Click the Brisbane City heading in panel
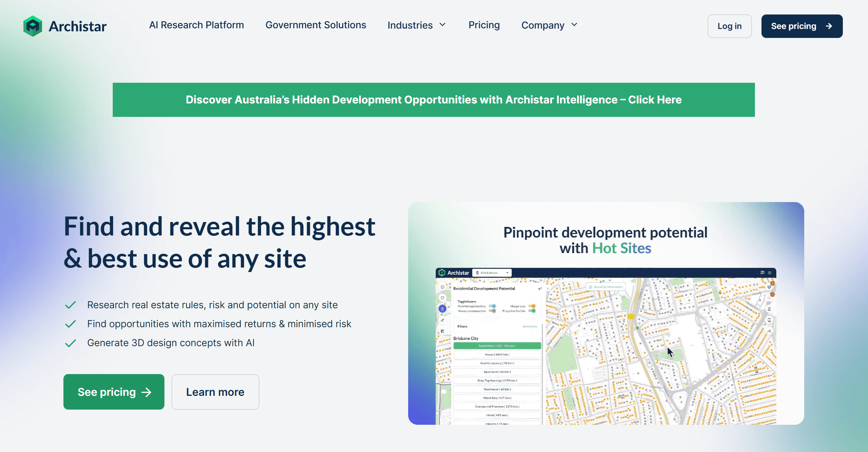This screenshot has width=868, height=452. [466, 338]
